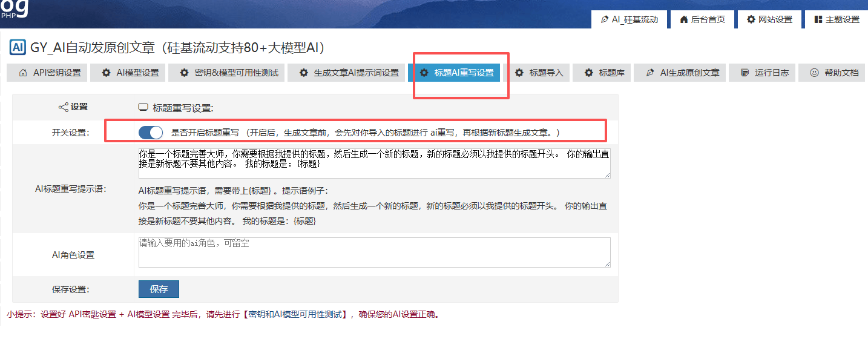Open AI_硅基流动 in top navigation
The image size is (868, 356).
coord(630,19)
